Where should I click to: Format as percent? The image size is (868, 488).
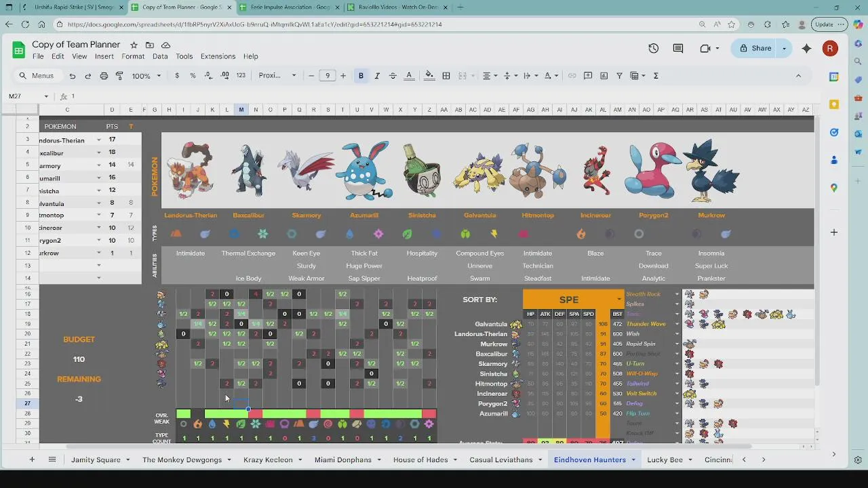click(193, 76)
